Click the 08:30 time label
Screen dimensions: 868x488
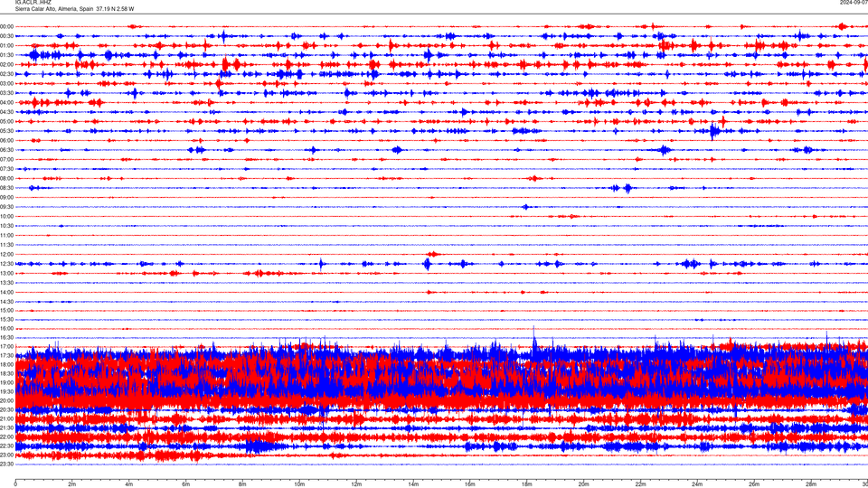pos(6,188)
